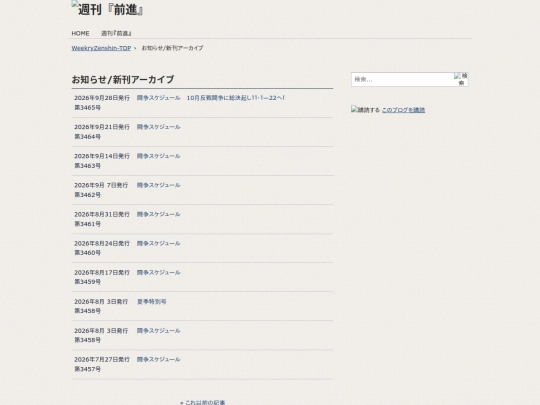
Task: Click the 第3461号 issue number text
Action: click(87, 224)
